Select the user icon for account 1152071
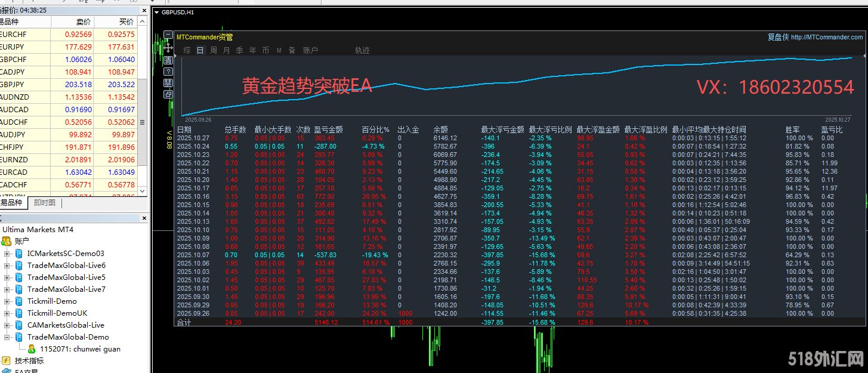 pos(32,348)
